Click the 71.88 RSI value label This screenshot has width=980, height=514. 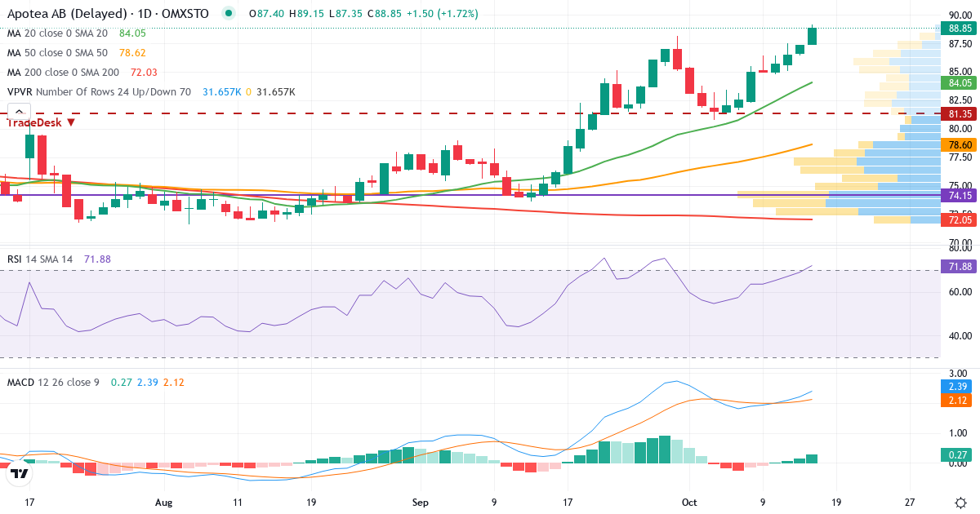click(x=959, y=266)
